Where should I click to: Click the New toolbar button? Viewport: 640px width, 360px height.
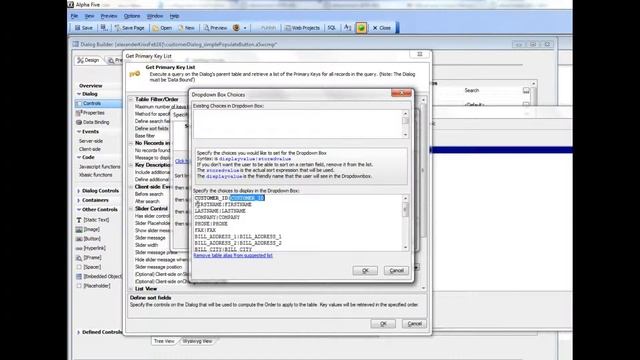pyautogui.click(x=186, y=28)
